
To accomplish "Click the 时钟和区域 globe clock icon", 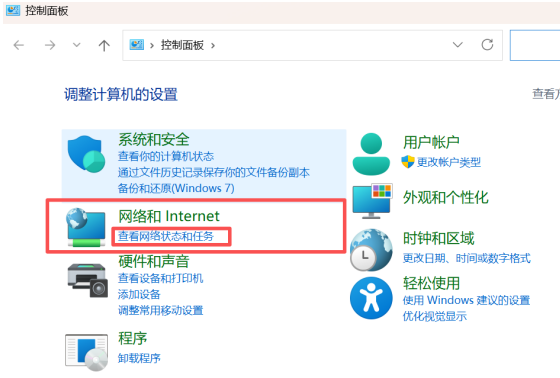I will (371, 250).
